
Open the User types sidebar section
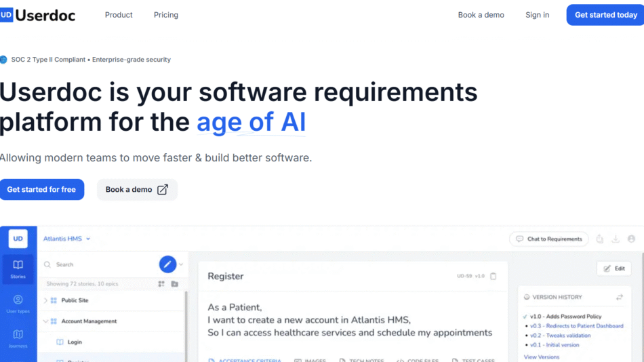(18, 303)
